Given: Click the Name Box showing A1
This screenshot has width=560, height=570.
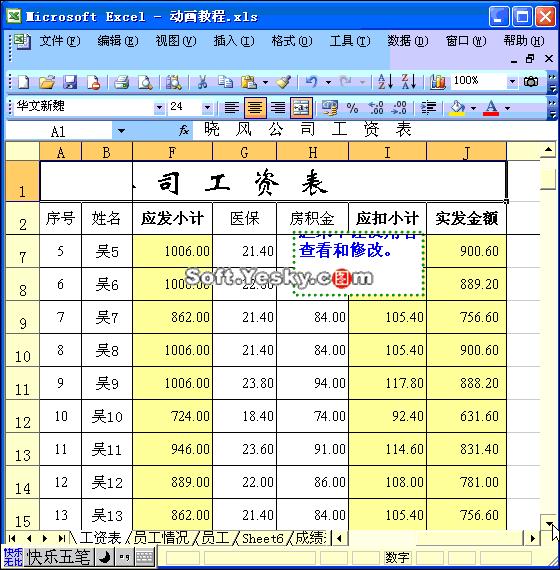Looking at the screenshot, I should coord(59,131).
